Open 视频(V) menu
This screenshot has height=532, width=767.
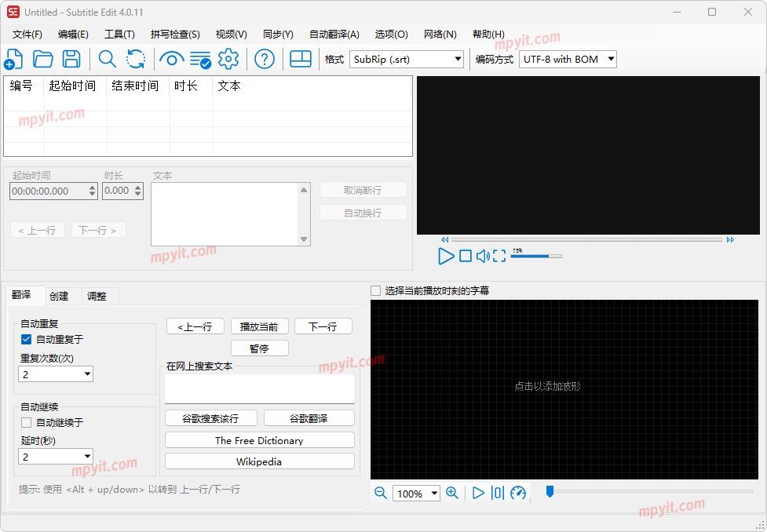232,35
